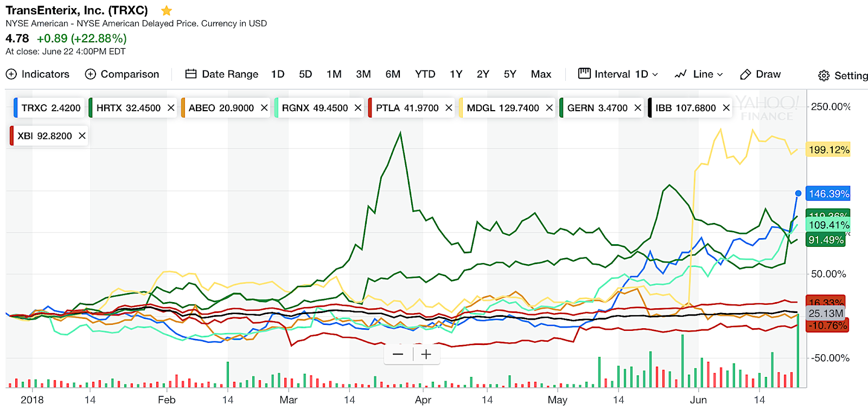Click the 109.41% teal value tag
The height and width of the screenshot is (409, 868).
828,225
